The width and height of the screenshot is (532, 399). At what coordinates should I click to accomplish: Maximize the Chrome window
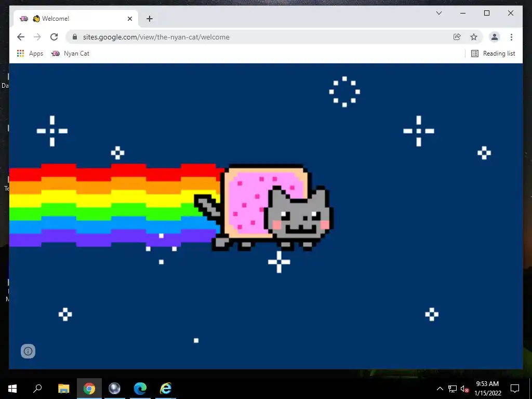486,13
